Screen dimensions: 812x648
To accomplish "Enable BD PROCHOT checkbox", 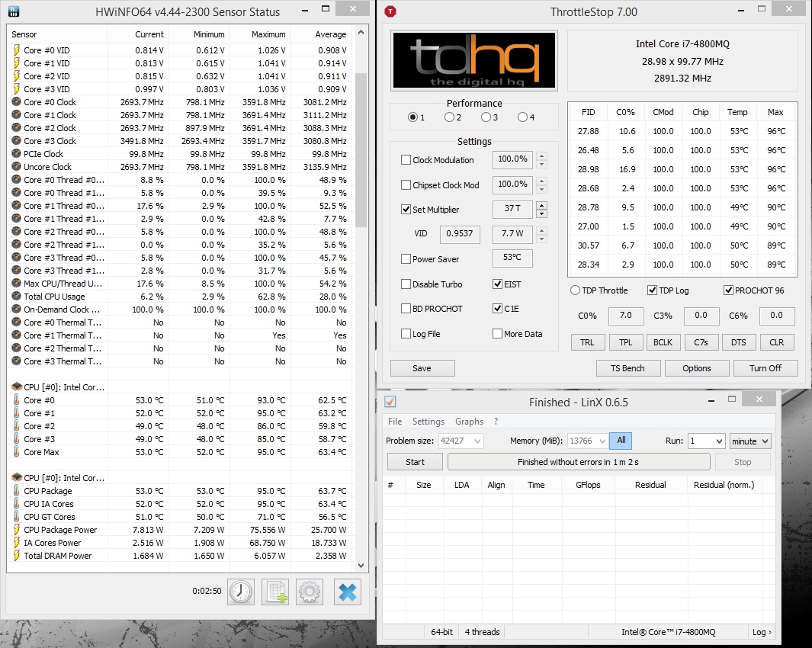I will click(406, 309).
